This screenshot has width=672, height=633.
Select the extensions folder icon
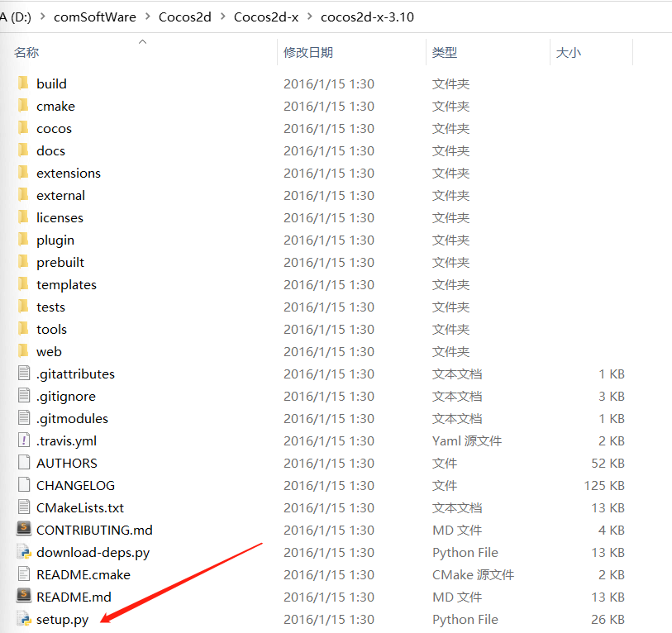pos(24,172)
